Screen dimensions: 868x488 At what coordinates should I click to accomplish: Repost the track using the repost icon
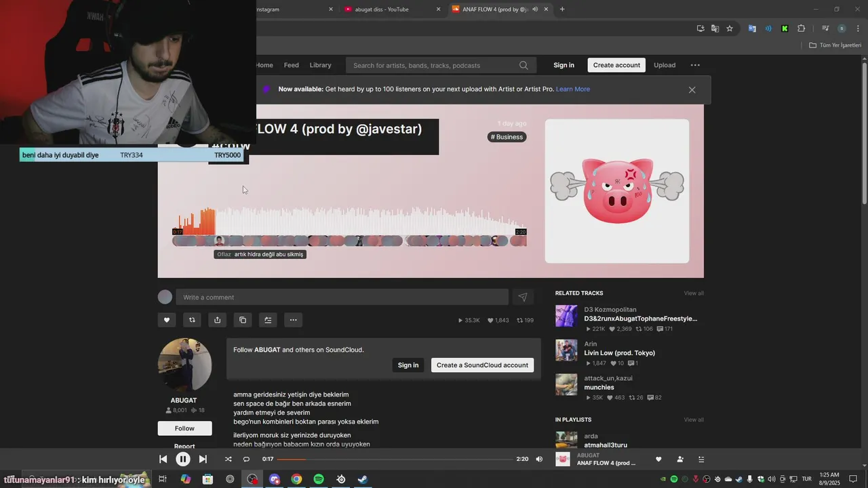192,320
